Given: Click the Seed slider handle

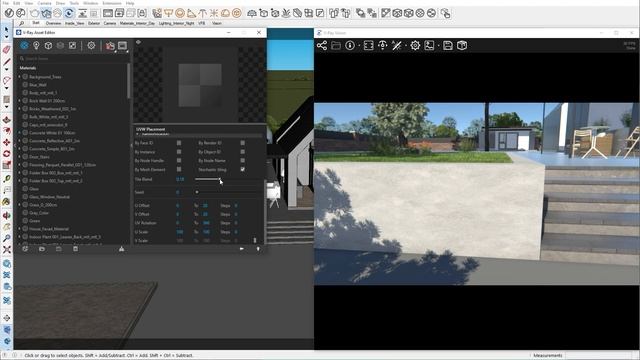Looking at the screenshot, I should coord(197,192).
